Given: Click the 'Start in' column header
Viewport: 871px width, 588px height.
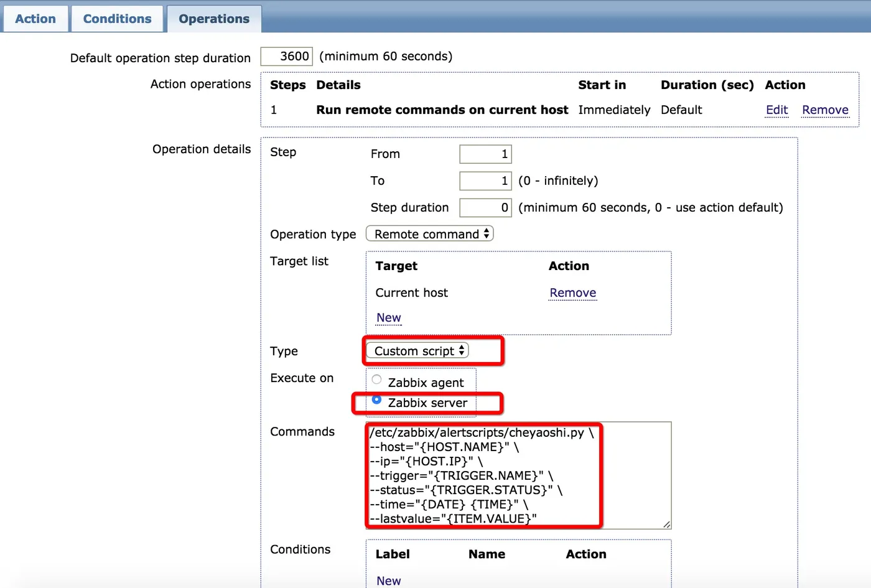Looking at the screenshot, I should pos(602,85).
